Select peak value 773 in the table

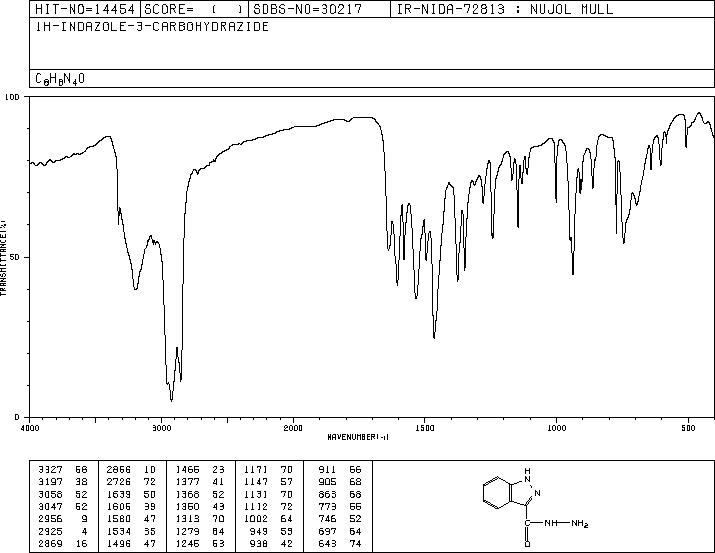(327, 506)
